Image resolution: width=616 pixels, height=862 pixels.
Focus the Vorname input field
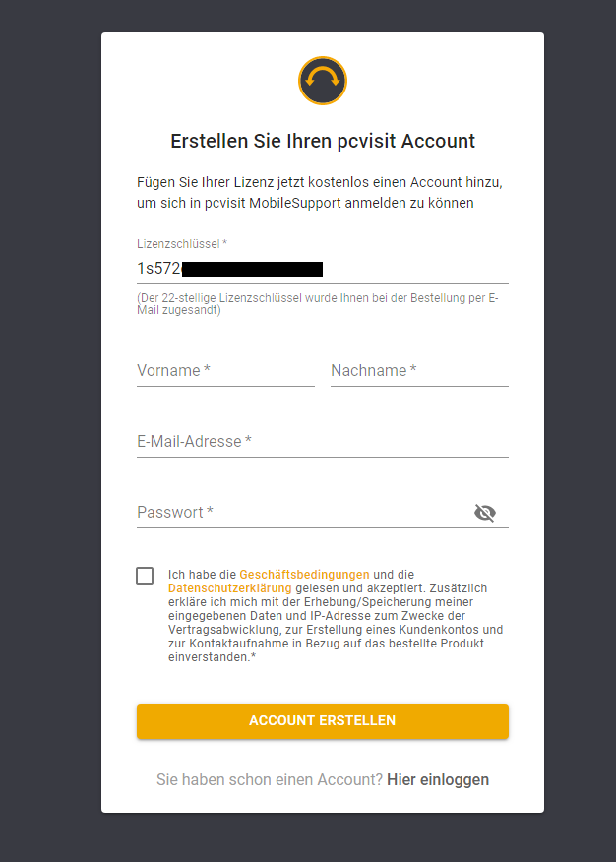[225, 371]
